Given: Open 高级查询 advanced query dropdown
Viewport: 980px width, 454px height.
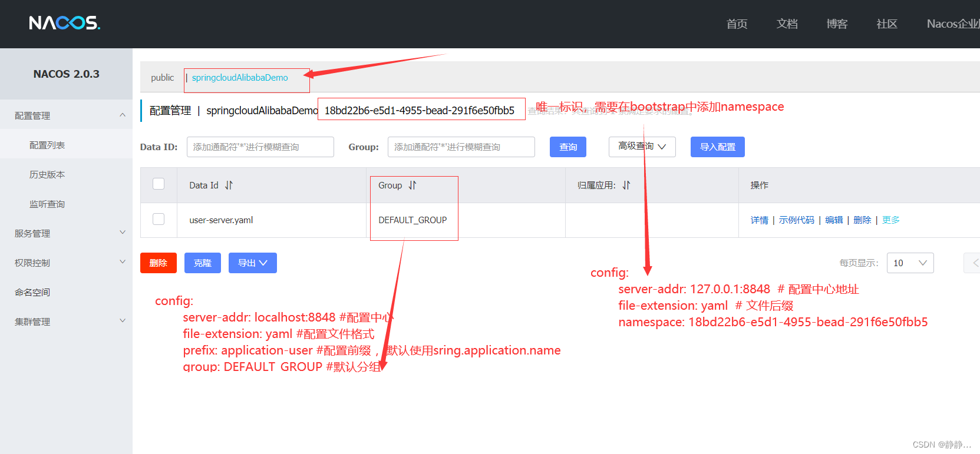Looking at the screenshot, I should (642, 147).
